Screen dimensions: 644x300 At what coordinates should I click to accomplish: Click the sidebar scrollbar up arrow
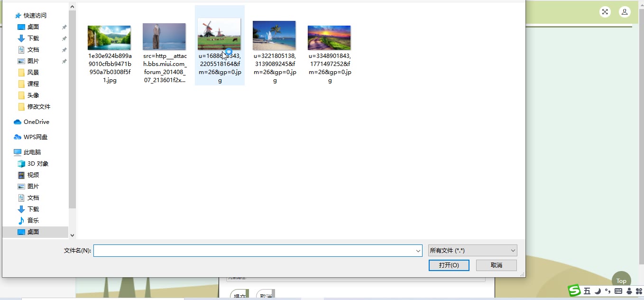(x=72, y=7)
